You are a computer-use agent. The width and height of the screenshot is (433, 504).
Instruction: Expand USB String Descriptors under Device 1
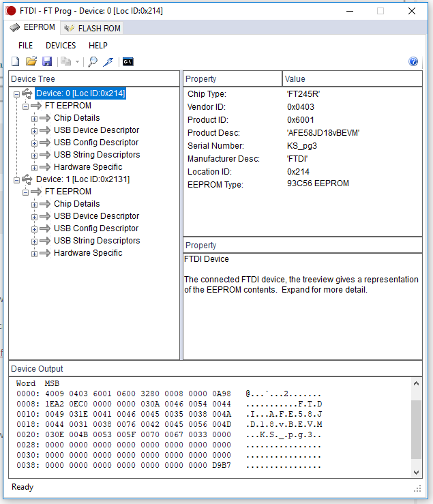pos(34,241)
